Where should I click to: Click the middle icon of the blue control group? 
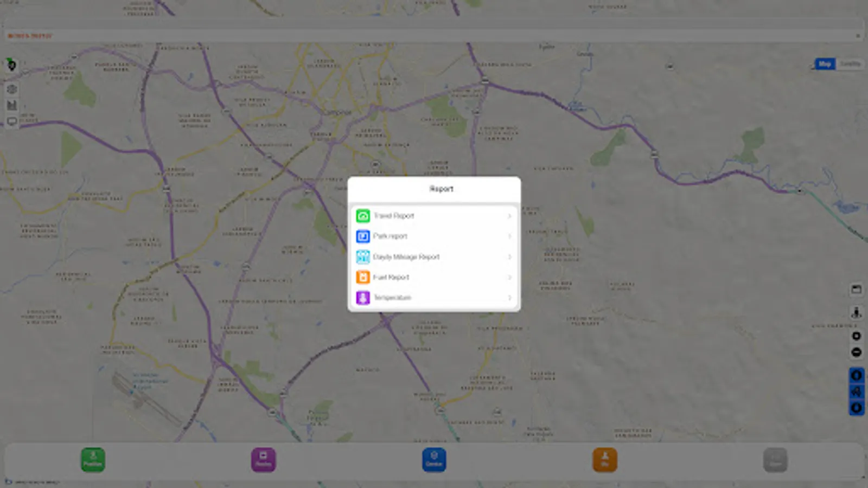tap(857, 391)
